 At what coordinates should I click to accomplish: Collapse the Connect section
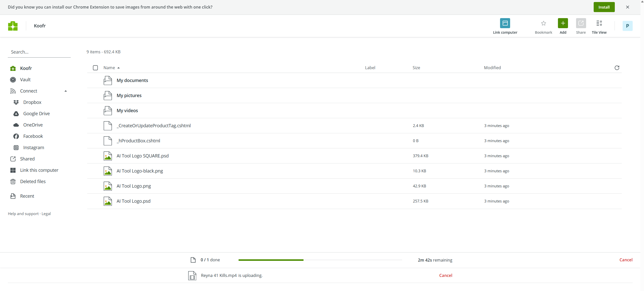[65, 91]
